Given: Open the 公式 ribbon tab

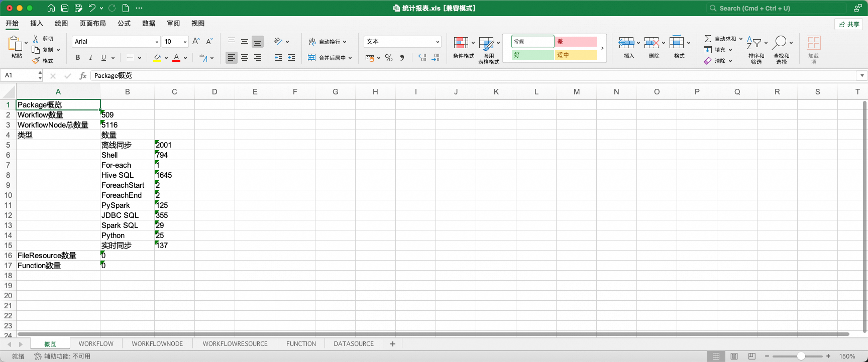Looking at the screenshot, I should coord(124,24).
